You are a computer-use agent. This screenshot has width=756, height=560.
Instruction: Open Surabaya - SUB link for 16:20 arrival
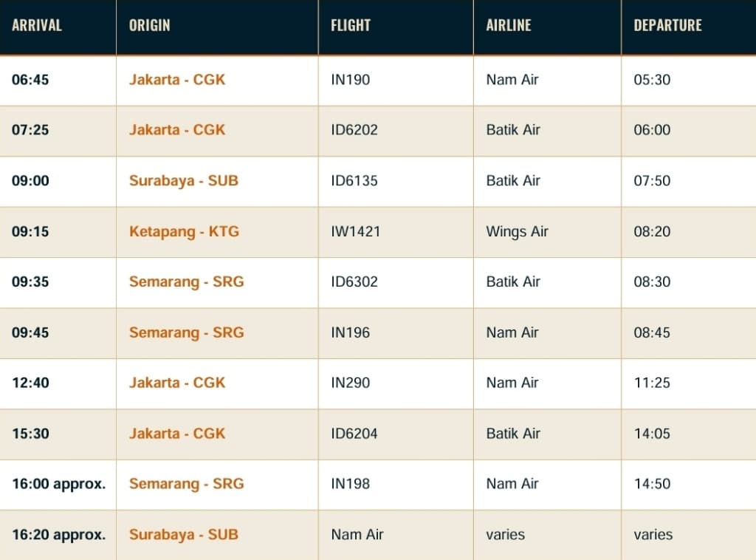(x=184, y=534)
